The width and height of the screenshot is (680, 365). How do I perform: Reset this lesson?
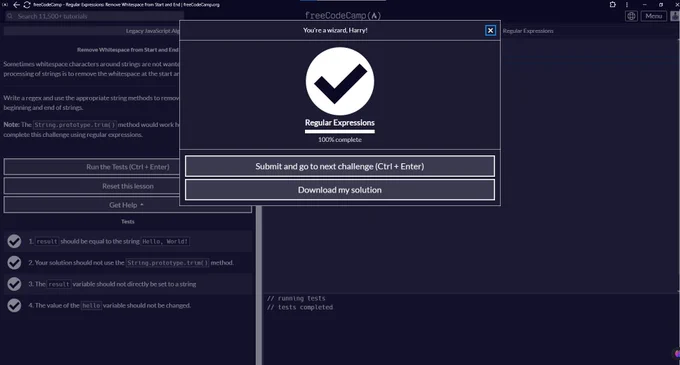[128, 186]
